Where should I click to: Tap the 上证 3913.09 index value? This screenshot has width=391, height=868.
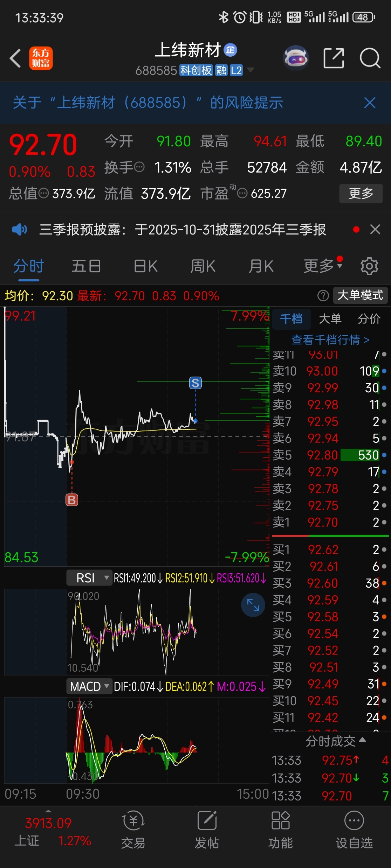[48, 823]
